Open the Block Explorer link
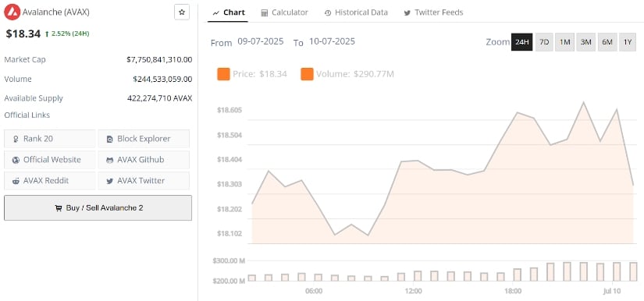 (144, 139)
